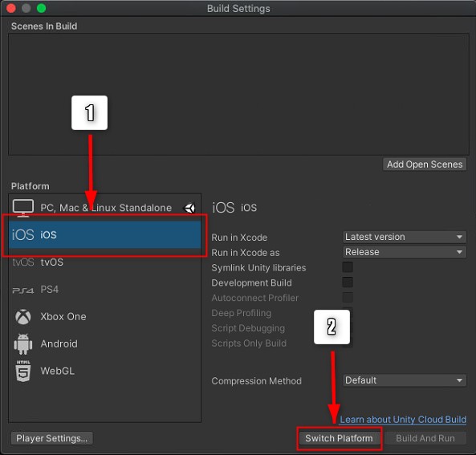Select the WebGL platform entry
Image resolution: width=476 pixels, height=455 pixels.
tap(104, 371)
